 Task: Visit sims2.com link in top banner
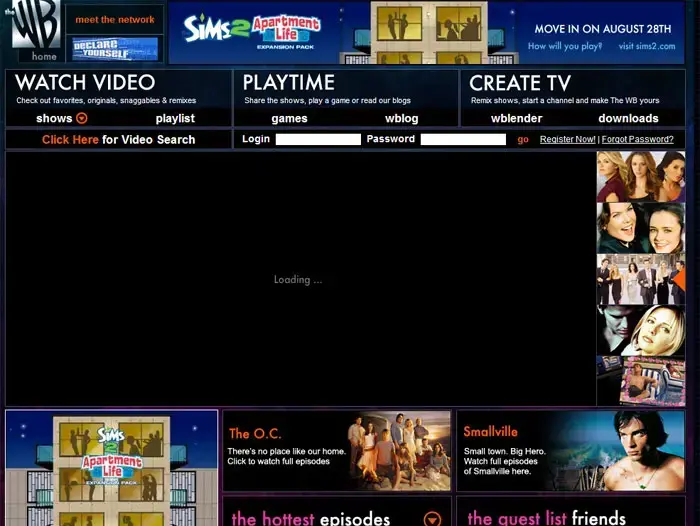click(x=646, y=46)
